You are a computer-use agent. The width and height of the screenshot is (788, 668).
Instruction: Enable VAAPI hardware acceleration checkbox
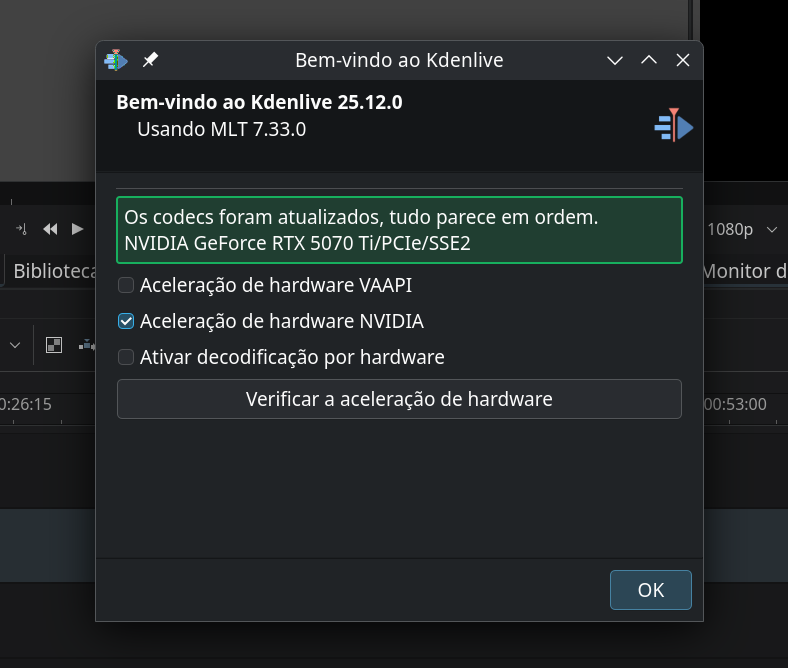[126, 285]
